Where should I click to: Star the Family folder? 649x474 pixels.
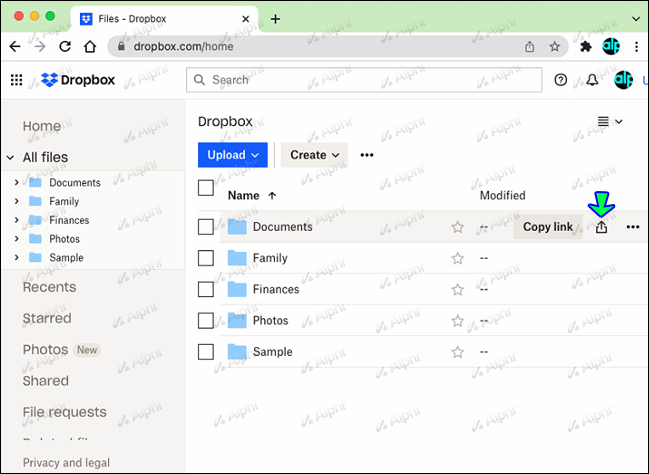tap(458, 258)
